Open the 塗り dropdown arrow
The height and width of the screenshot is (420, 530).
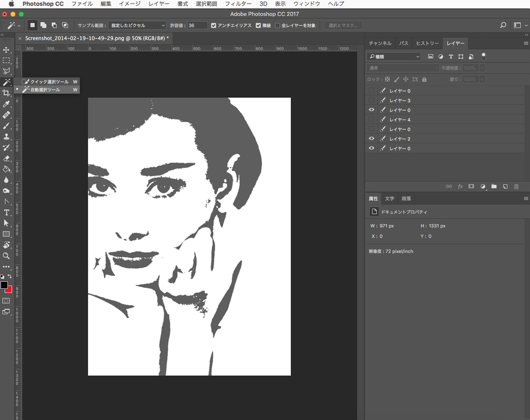point(482,79)
